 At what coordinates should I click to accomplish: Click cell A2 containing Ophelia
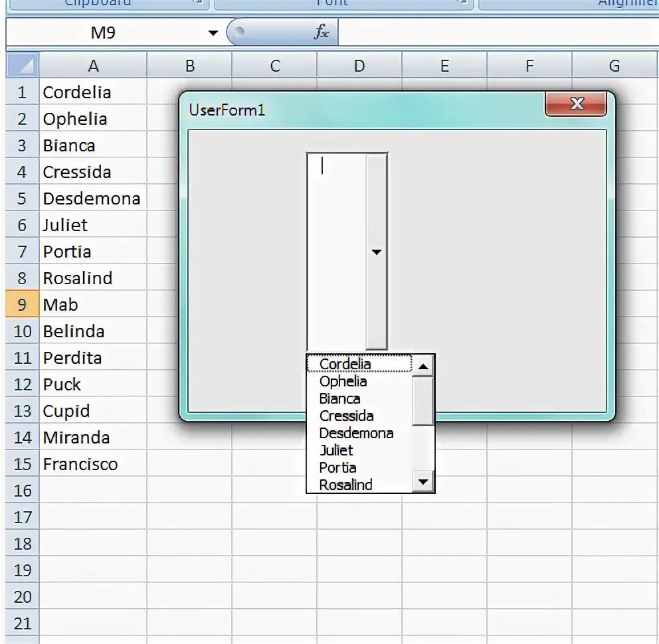click(x=93, y=118)
